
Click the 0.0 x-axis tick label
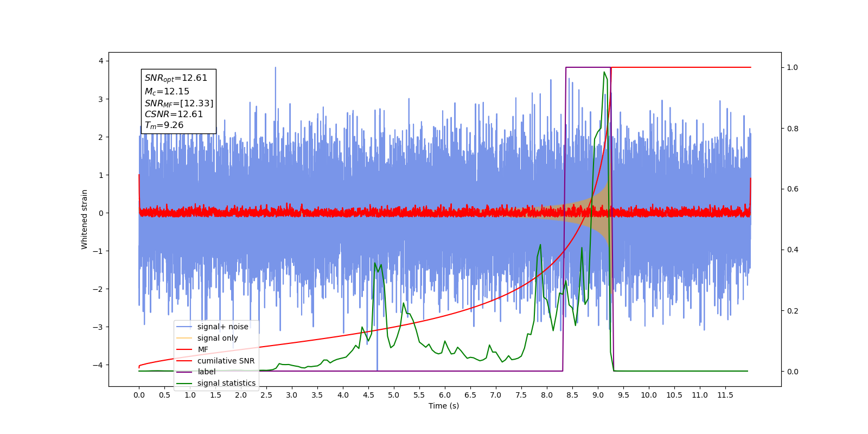(x=139, y=395)
